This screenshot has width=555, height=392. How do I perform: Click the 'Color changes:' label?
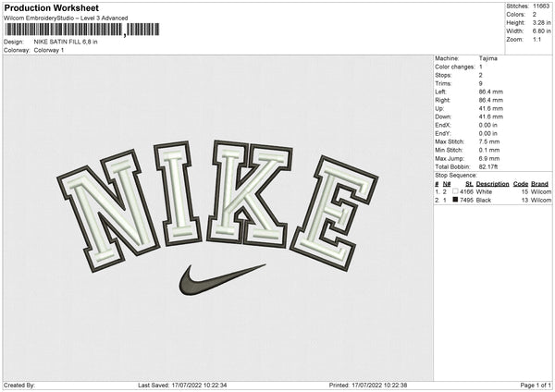[455, 67]
